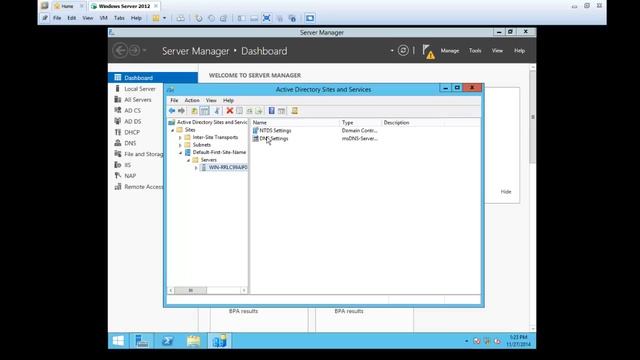Click the last yellow icon in MMC toolbar
The image size is (640, 360).
[x=295, y=111]
